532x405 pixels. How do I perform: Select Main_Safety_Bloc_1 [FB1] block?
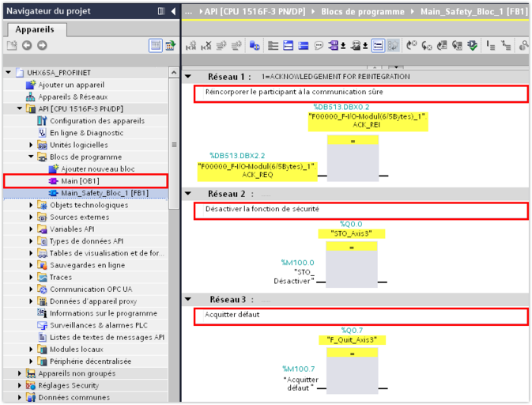(104, 193)
